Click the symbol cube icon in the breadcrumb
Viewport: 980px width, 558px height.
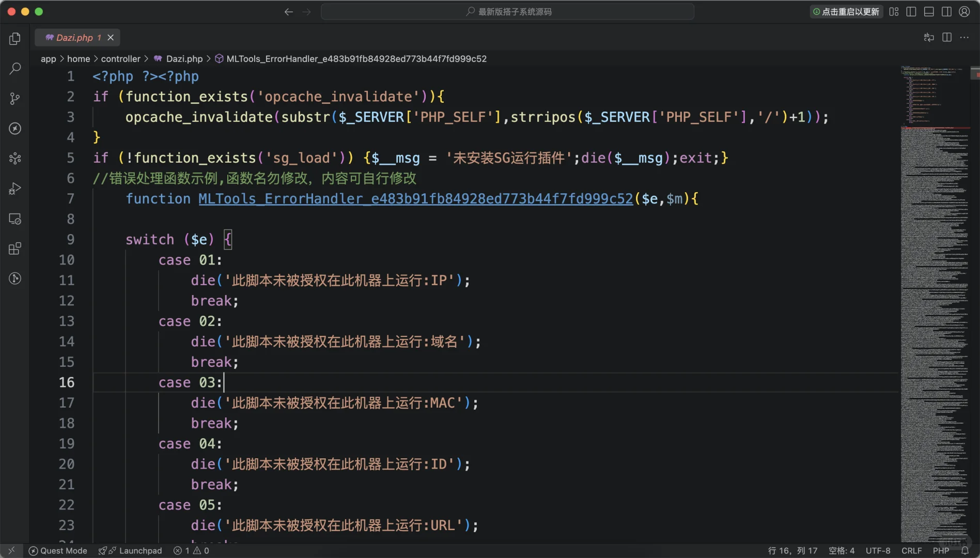click(219, 59)
